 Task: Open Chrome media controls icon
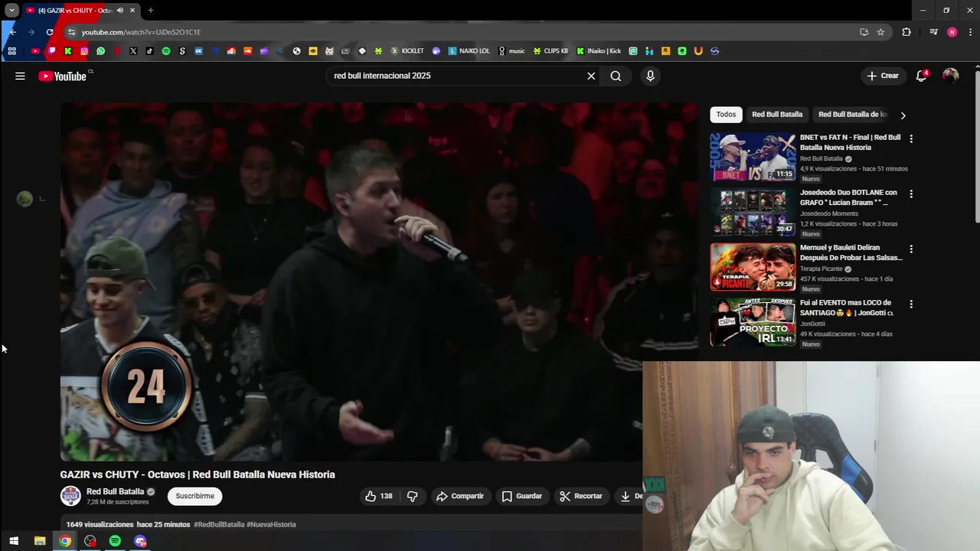pyautogui.click(x=933, y=32)
